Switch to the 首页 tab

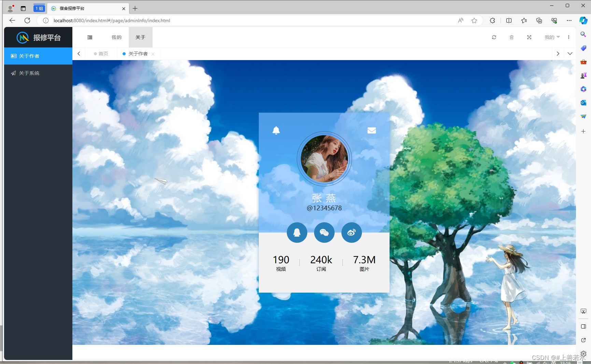click(x=101, y=54)
